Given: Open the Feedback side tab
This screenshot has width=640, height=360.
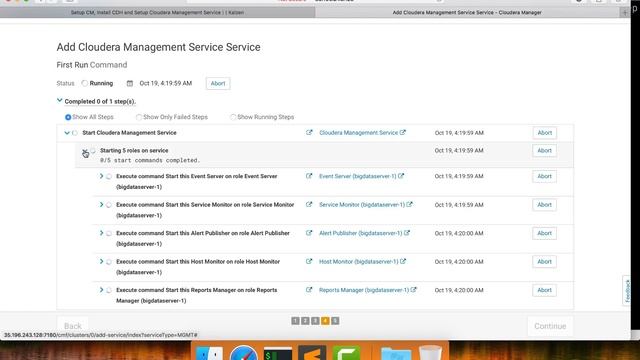Looking at the screenshot, I should pyautogui.click(x=627, y=291).
